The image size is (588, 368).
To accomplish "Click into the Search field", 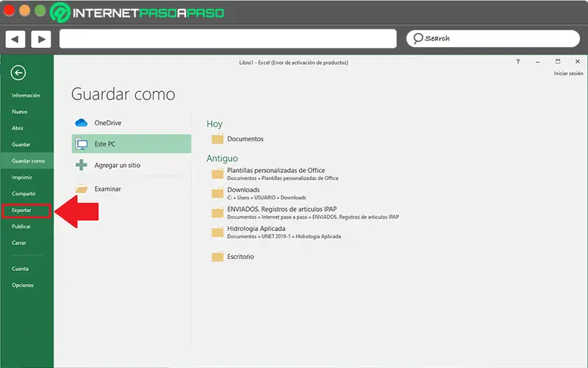I will click(492, 39).
